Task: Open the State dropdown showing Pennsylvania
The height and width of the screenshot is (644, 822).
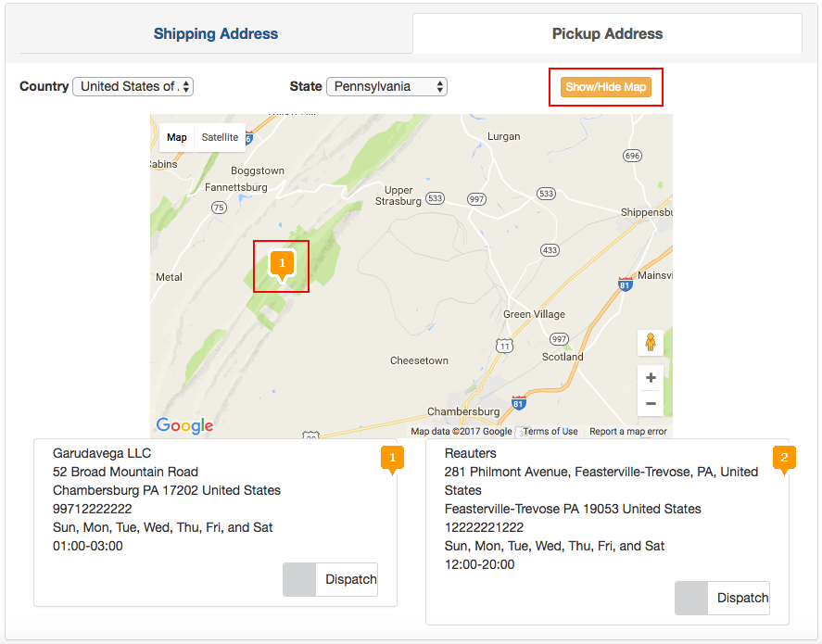Action: 386,86
